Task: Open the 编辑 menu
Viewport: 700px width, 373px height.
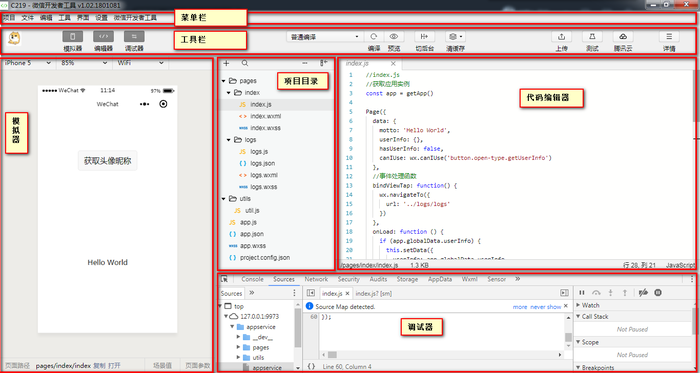Action: click(46, 18)
